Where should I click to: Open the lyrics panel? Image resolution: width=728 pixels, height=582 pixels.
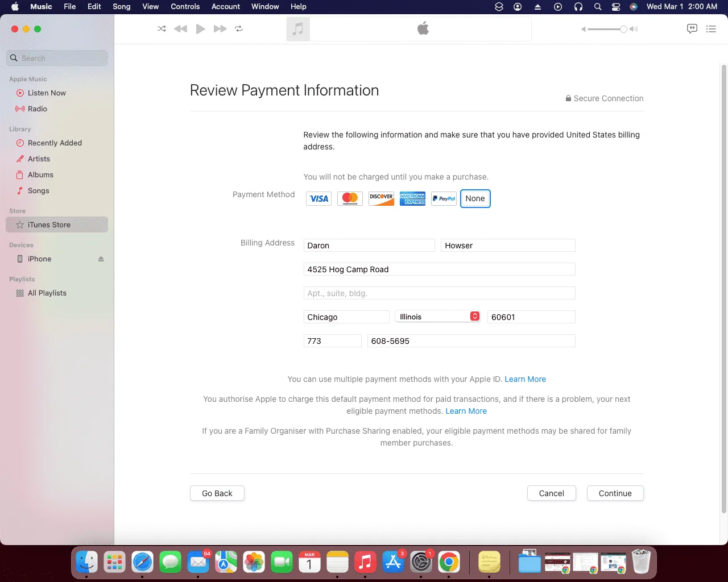[x=692, y=29]
